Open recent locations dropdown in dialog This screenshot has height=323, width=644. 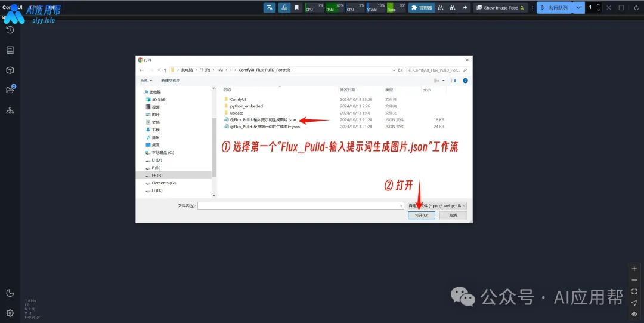[159, 70]
